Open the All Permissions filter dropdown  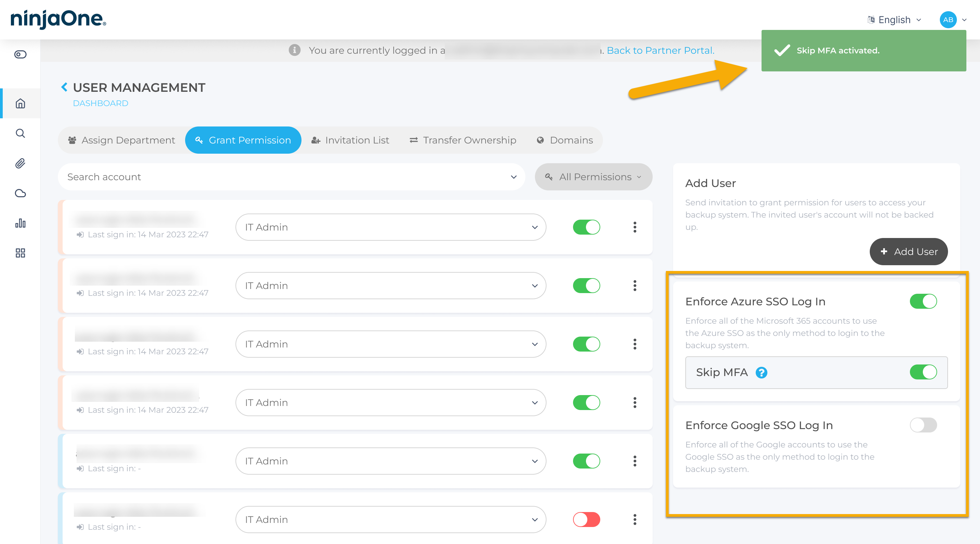click(593, 177)
